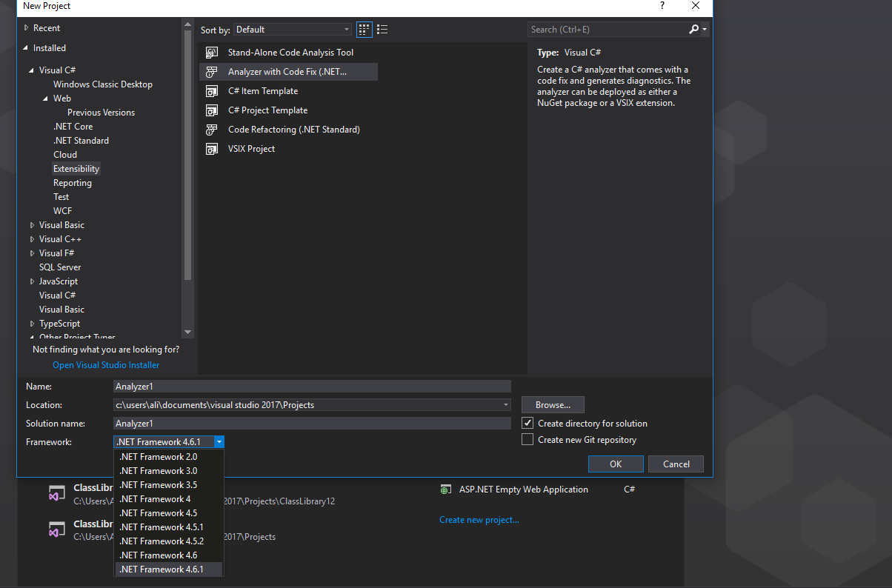
Task: Enable Create new Git repository
Action: 527,438
